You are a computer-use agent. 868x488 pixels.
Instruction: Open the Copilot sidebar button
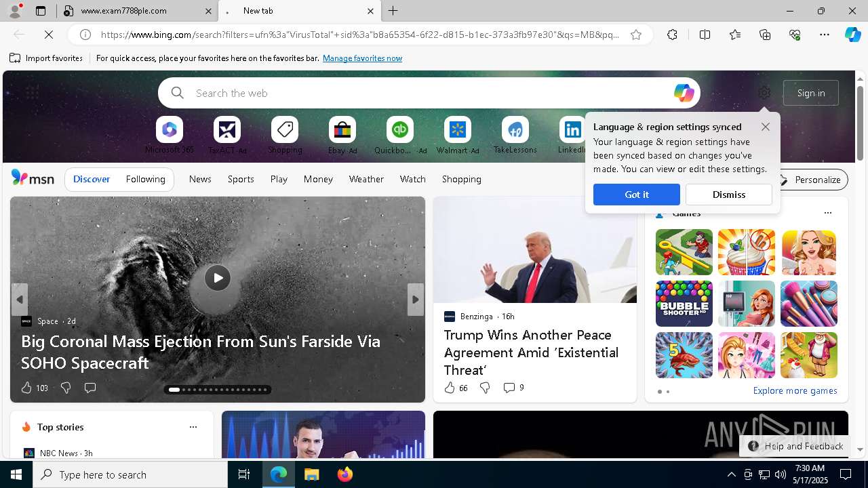point(852,35)
